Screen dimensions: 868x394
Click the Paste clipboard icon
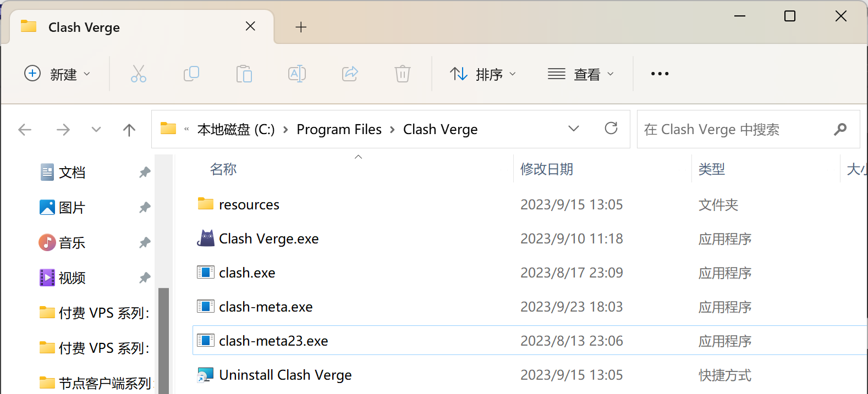point(244,74)
